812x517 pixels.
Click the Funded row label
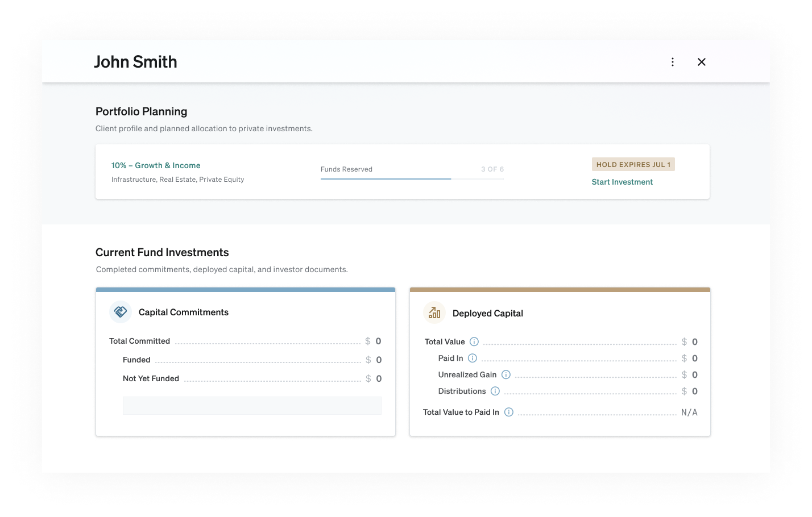tap(136, 360)
